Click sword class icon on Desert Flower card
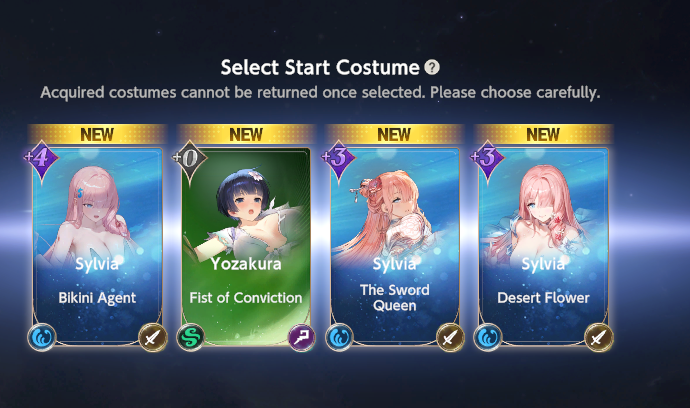This screenshot has width=690, height=408. click(598, 337)
